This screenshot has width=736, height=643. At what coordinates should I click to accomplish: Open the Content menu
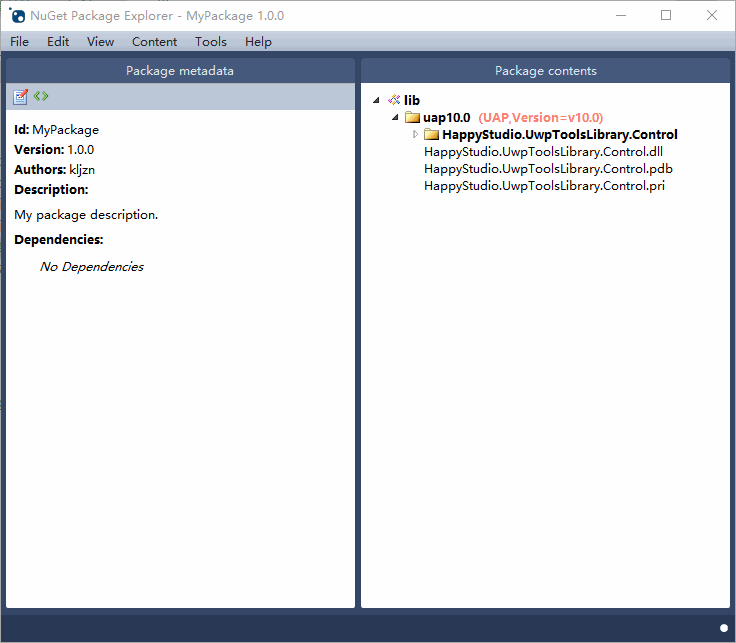(x=154, y=42)
